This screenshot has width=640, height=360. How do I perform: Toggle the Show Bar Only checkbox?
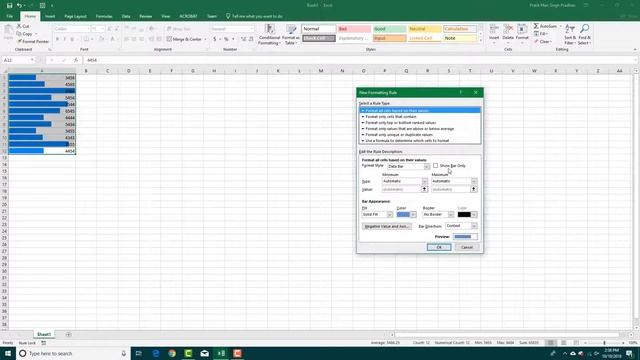(x=436, y=166)
